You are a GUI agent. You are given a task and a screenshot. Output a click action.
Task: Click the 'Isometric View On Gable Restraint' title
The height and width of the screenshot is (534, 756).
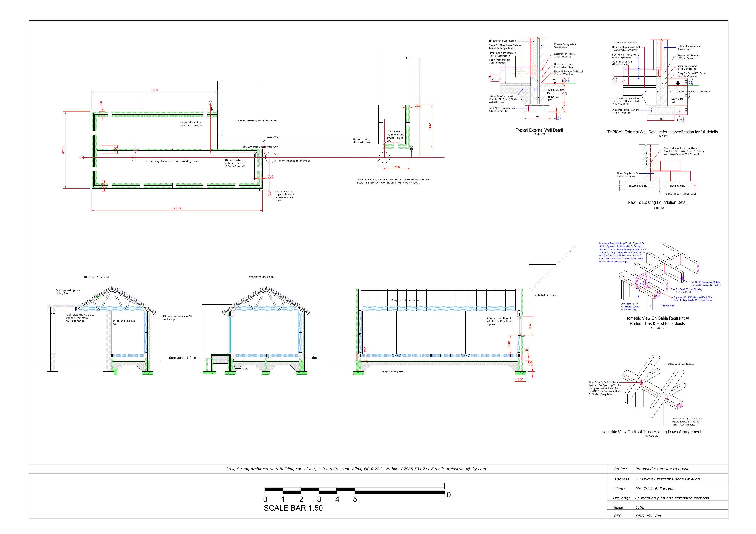pyautogui.click(x=657, y=321)
